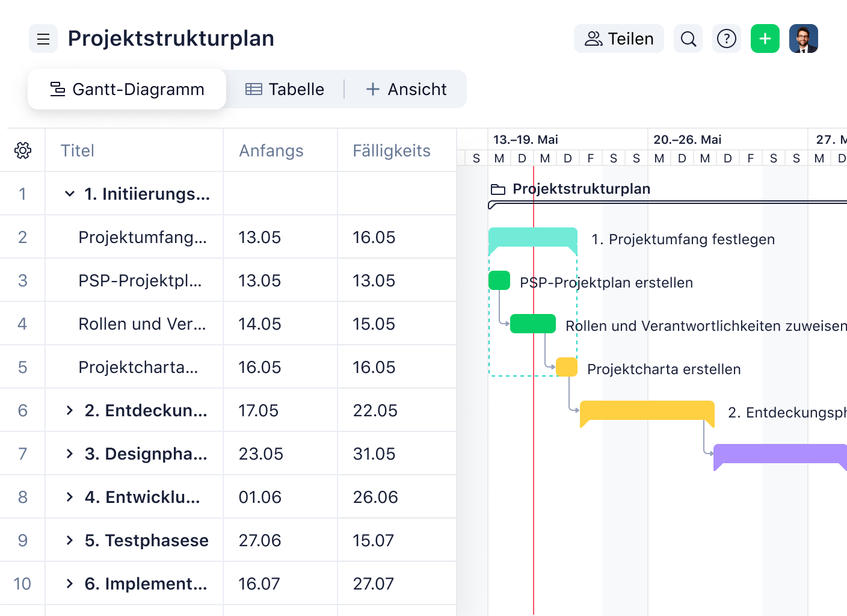This screenshot has width=847, height=616.
Task: Open the help question mark icon
Action: 727,39
